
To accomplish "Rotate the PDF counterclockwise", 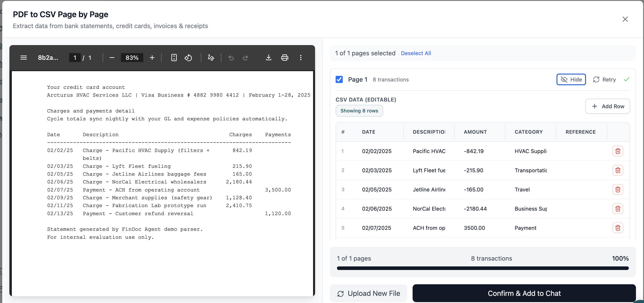I will pos(188,58).
